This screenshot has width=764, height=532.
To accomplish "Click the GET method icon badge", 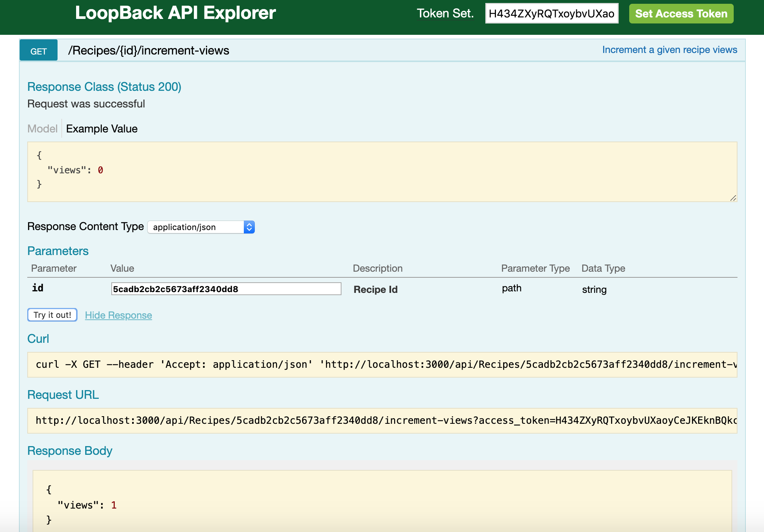I will [38, 51].
